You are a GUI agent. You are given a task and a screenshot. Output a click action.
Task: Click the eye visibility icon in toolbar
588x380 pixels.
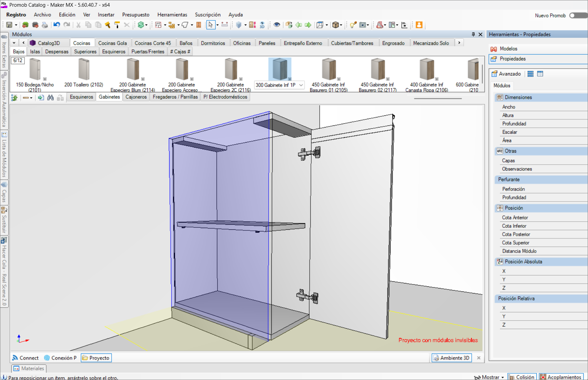coord(277,25)
